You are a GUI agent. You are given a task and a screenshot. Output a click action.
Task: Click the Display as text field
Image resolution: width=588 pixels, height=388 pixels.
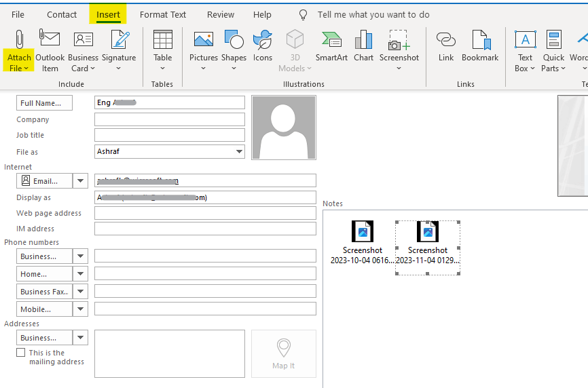pyautogui.click(x=205, y=197)
